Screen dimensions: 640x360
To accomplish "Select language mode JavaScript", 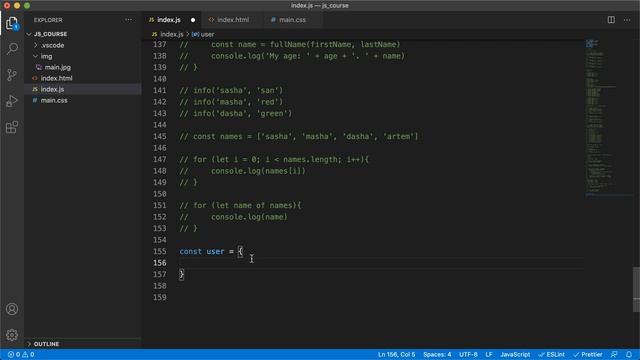I will [x=515, y=354].
